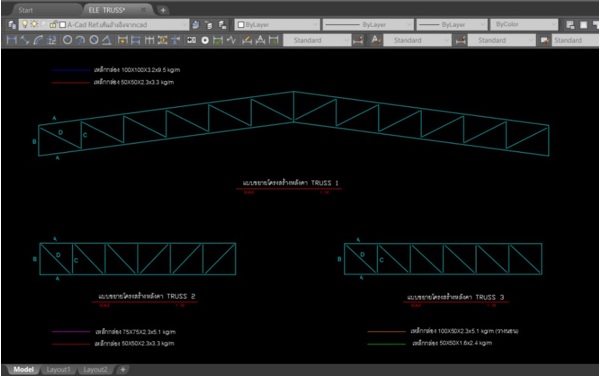
Task: Open the ByLayer lineweight dropdown
Action: click(x=483, y=25)
